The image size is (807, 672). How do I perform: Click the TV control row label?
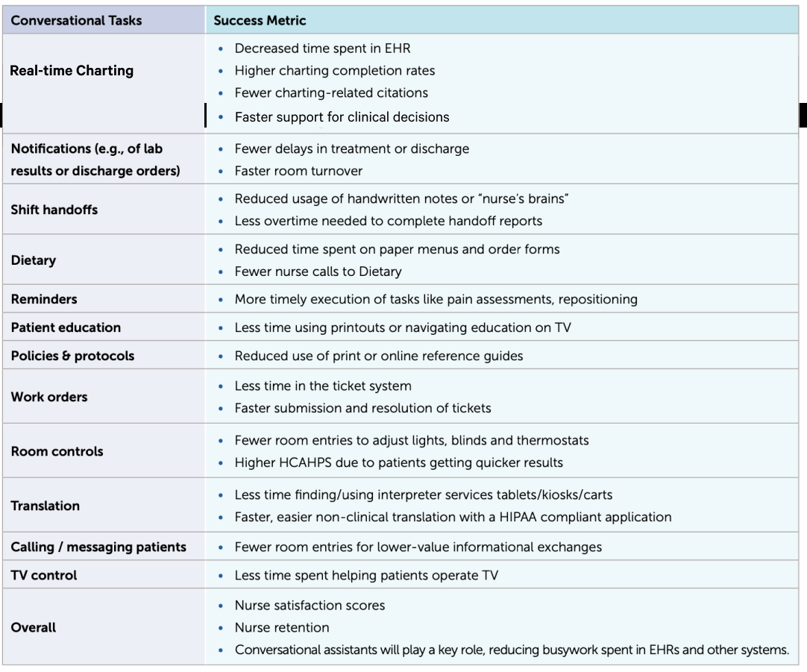tap(44, 575)
